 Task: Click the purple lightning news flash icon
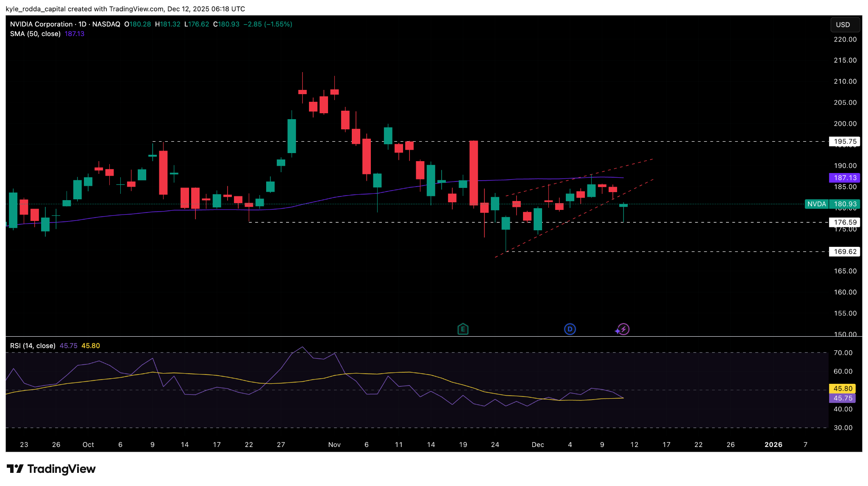tap(623, 329)
